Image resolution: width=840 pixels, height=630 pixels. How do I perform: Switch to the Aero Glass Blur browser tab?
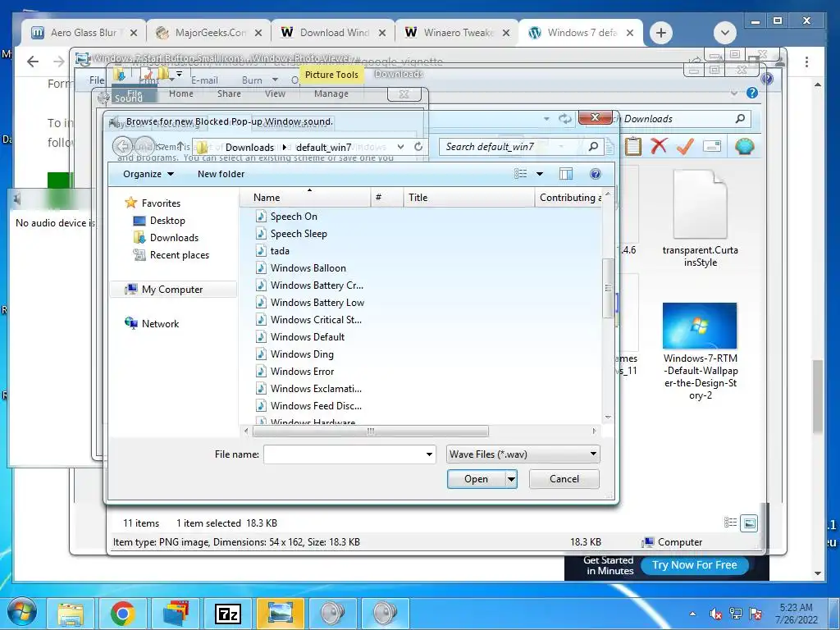(x=84, y=33)
